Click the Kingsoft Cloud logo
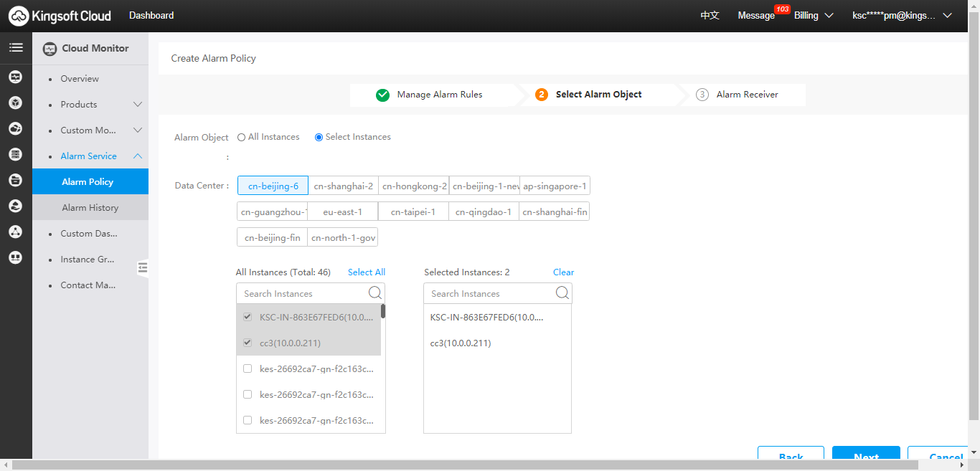980x471 pixels. 60,16
